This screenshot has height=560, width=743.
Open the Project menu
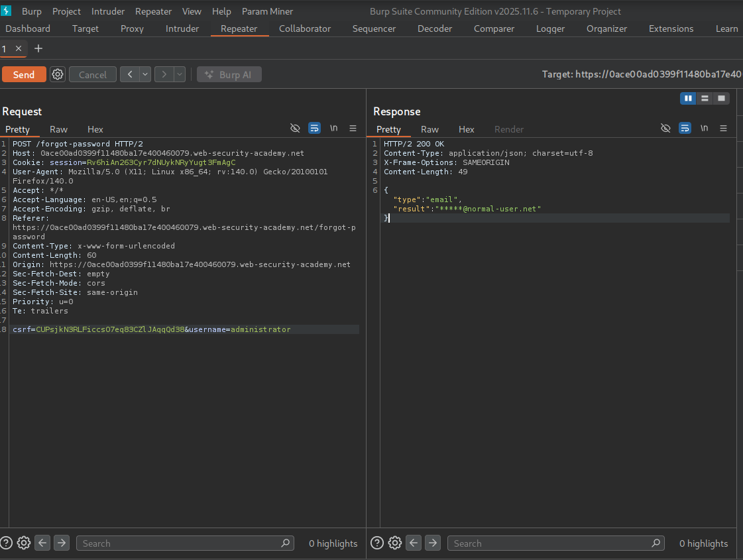(66, 11)
